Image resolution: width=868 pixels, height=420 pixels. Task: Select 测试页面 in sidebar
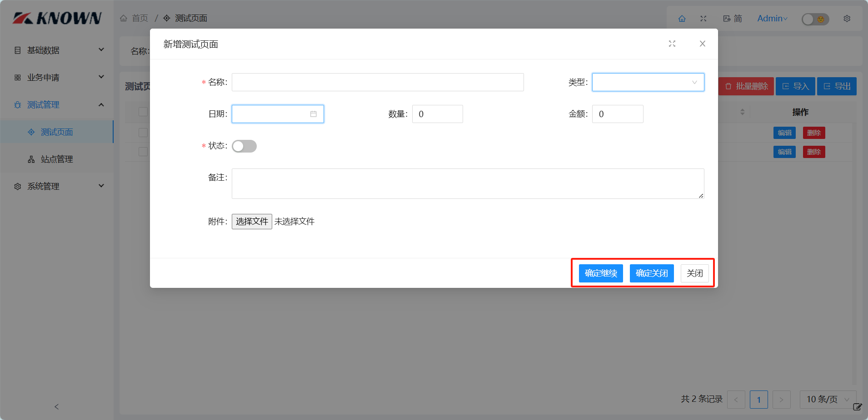[x=57, y=132]
